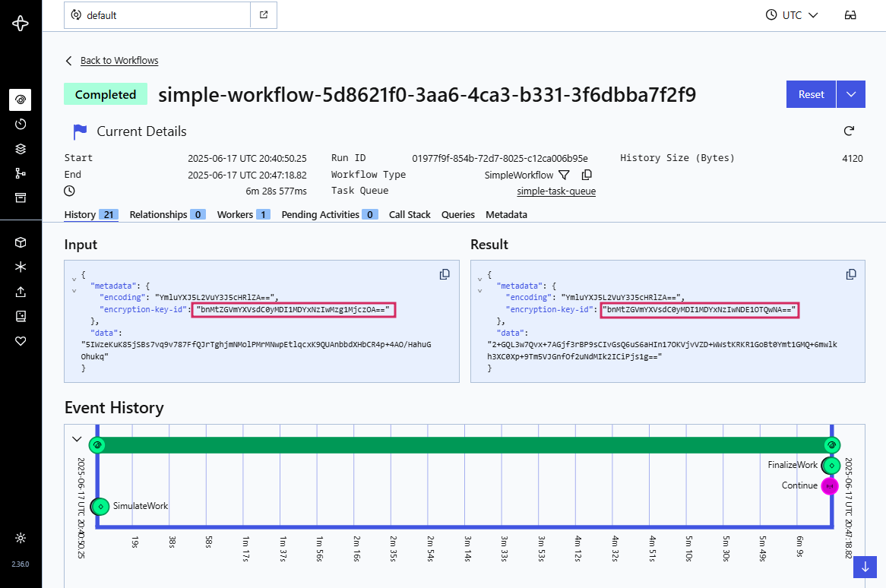This screenshot has height=588, width=886.
Task: Filter workflows by SimpleWorkflow type
Action: point(564,175)
